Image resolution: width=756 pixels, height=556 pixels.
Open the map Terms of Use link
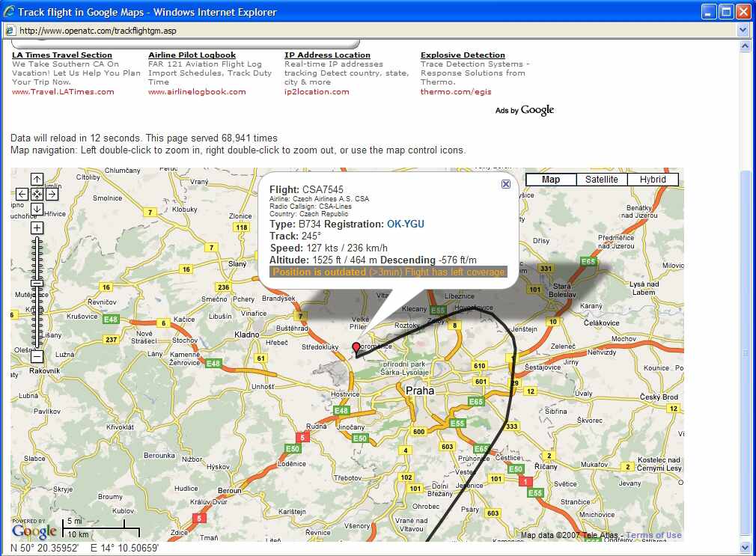coord(653,535)
